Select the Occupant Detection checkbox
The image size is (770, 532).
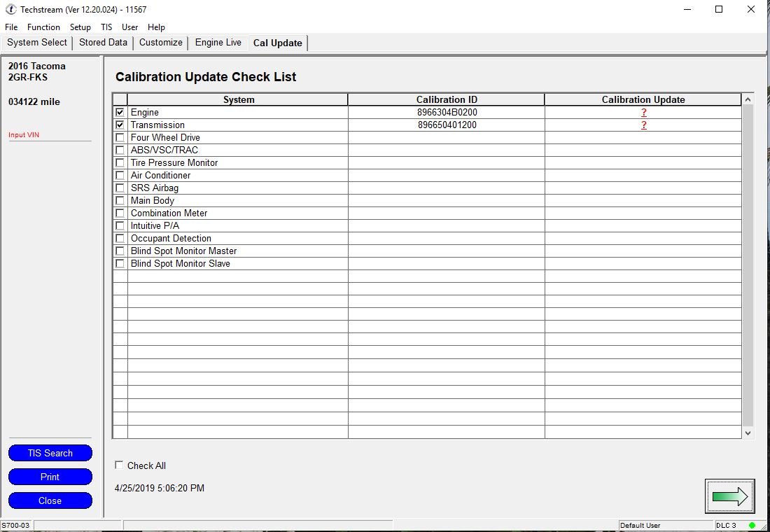pyautogui.click(x=120, y=238)
